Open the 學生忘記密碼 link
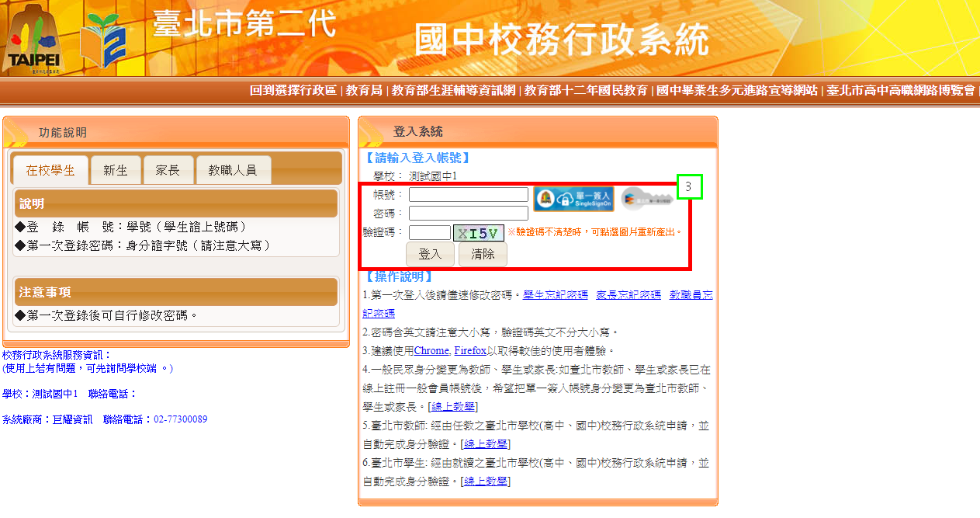 (555, 295)
